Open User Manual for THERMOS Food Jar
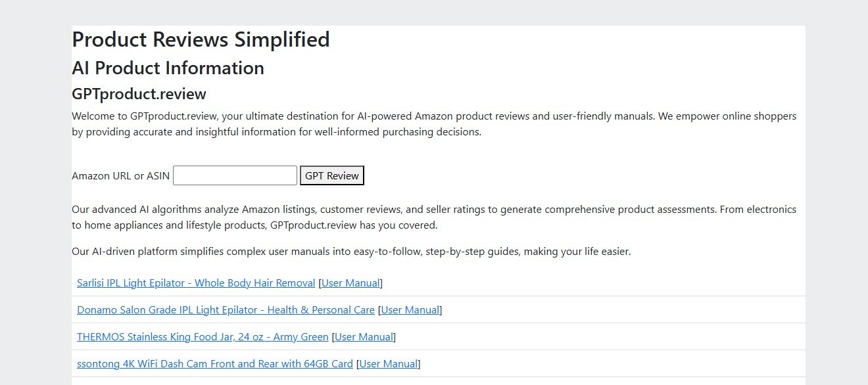 [364, 337]
